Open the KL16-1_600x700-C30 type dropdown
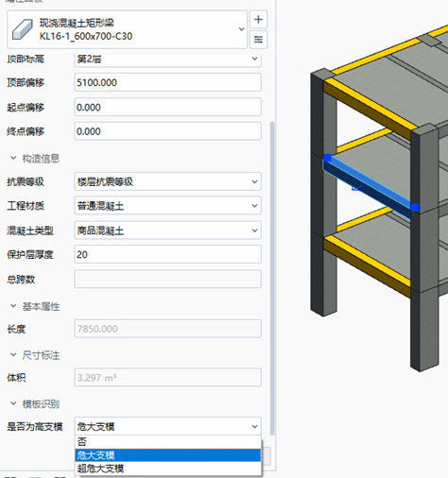 coord(127,29)
